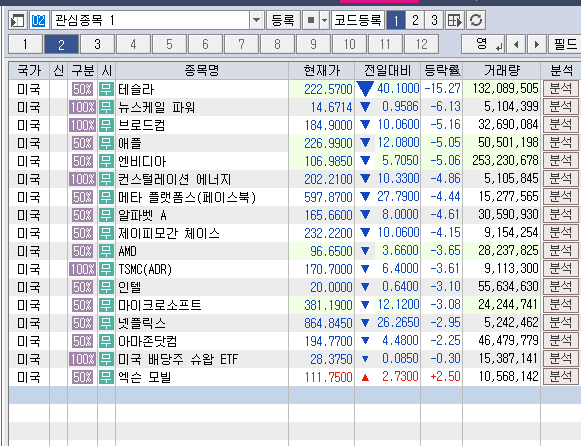This screenshot has height=446, width=581.
Task: Click the right arrow navigation button
Action: click(537, 44)
